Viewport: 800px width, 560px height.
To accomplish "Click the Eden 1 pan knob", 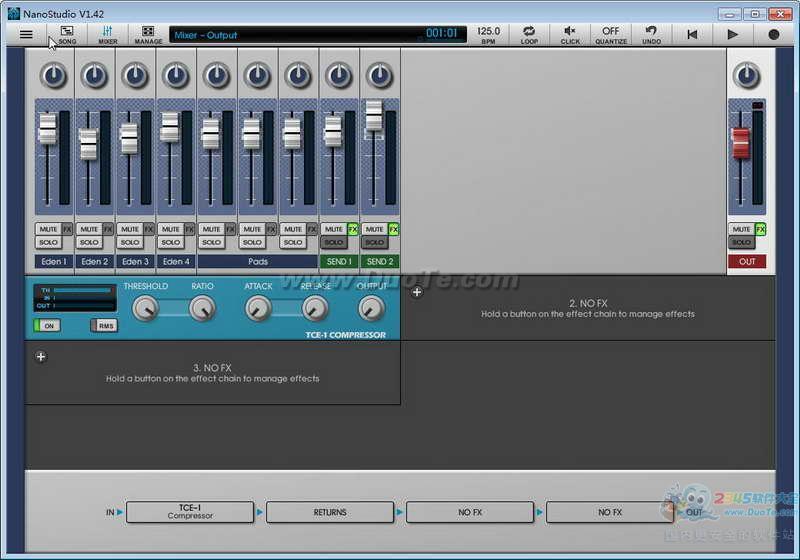I will click(54, 75).
